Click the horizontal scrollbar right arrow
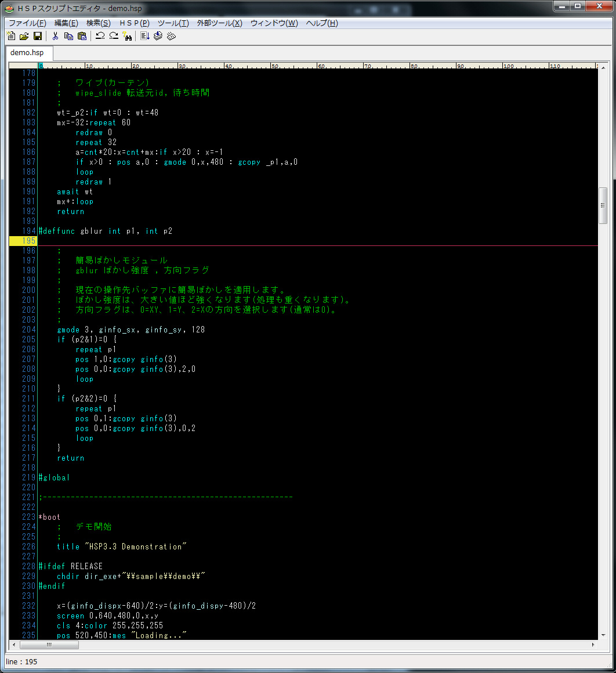Image resolution: width=616 pixels, height=673 pixels. click(593, 645)
